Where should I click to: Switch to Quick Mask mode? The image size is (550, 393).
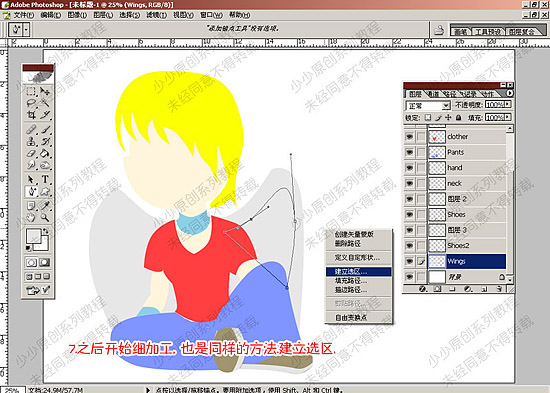click(x=45, y=262)
